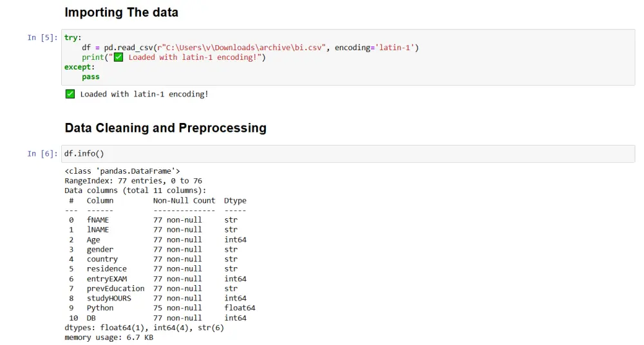Click the "Importing The data" heading
The image size is (644, 345).
point(122,12)
